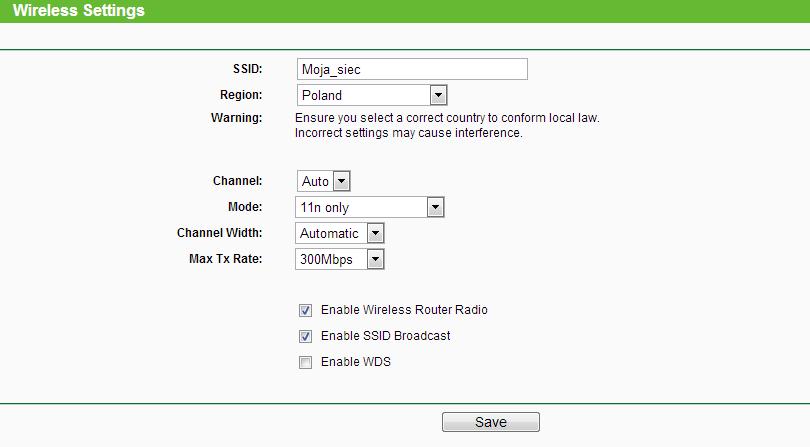The height and width of the screenshot is (447, 810).
Task: Click the Wireless Settings header title
Action: [x=79, y=10]
